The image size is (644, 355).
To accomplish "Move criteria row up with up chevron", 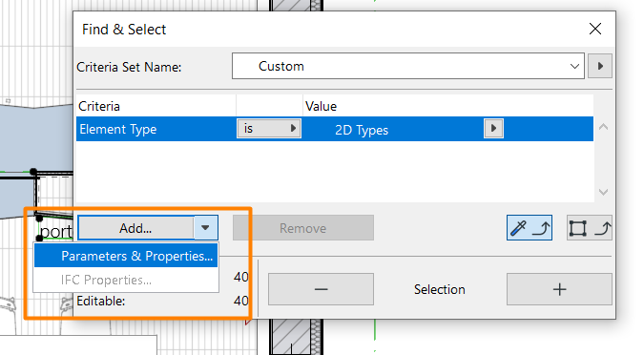I will [x=603, y=127].
